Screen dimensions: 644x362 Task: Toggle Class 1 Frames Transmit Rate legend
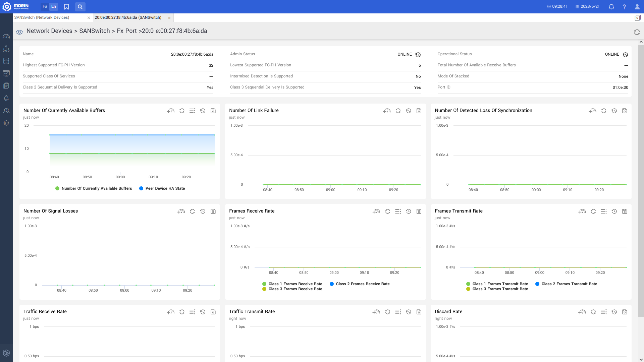pos(497,284)
